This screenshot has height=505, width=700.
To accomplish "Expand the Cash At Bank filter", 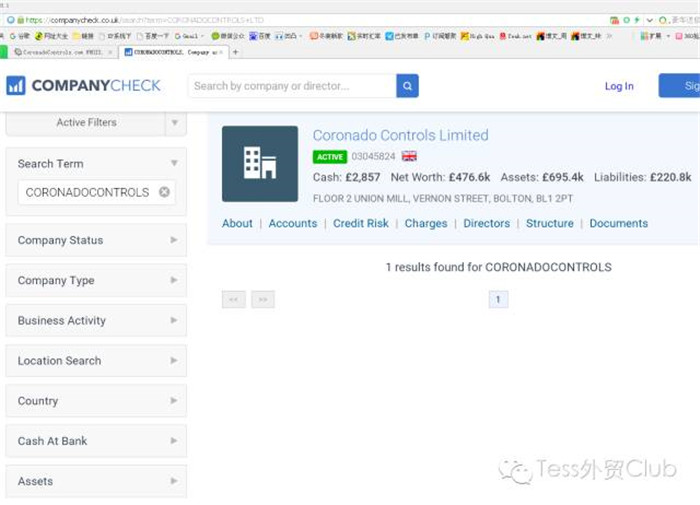I will coord(96,441).
